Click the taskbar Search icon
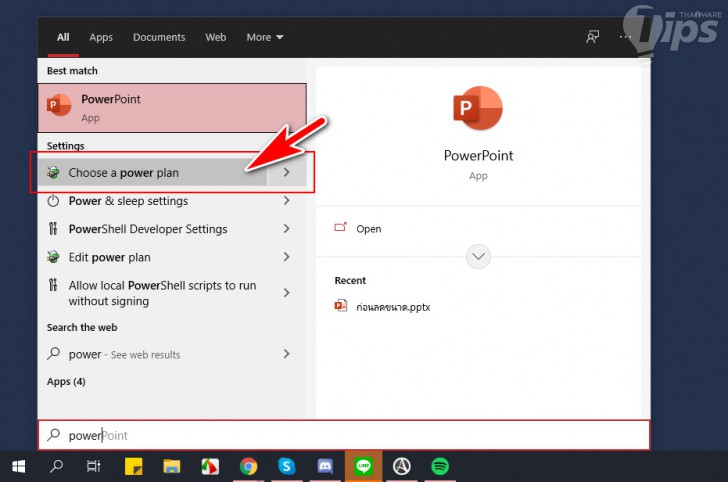Image resolution: width=728 pixels, height=482 pixels. point(56,466)
